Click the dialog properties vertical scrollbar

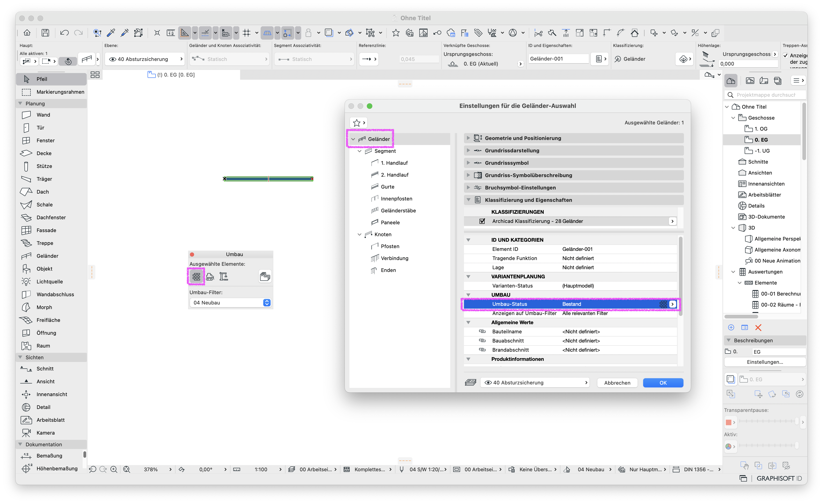click(680, 277)
